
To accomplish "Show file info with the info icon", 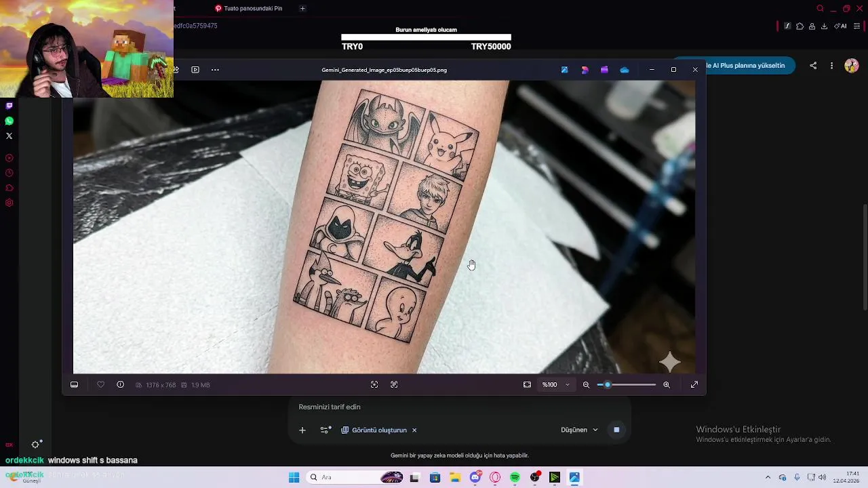I will tap(120, 385).
